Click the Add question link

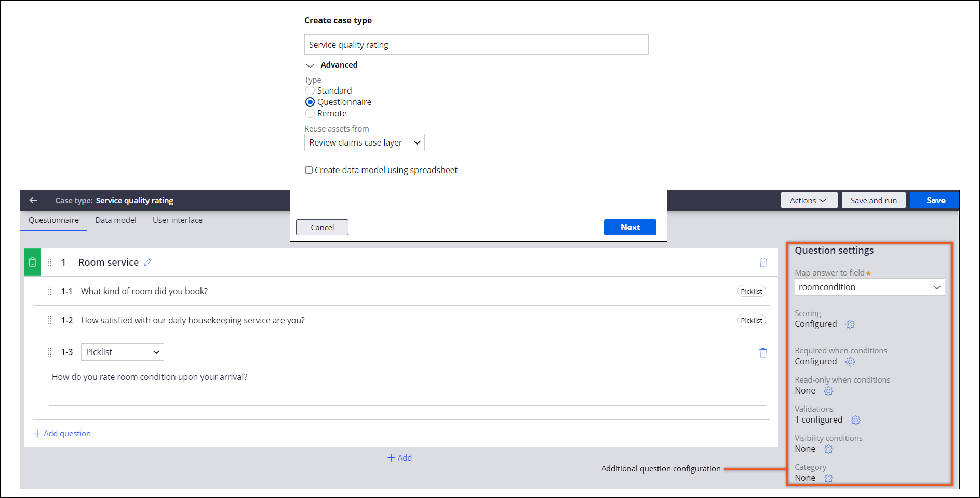(62, 434)
